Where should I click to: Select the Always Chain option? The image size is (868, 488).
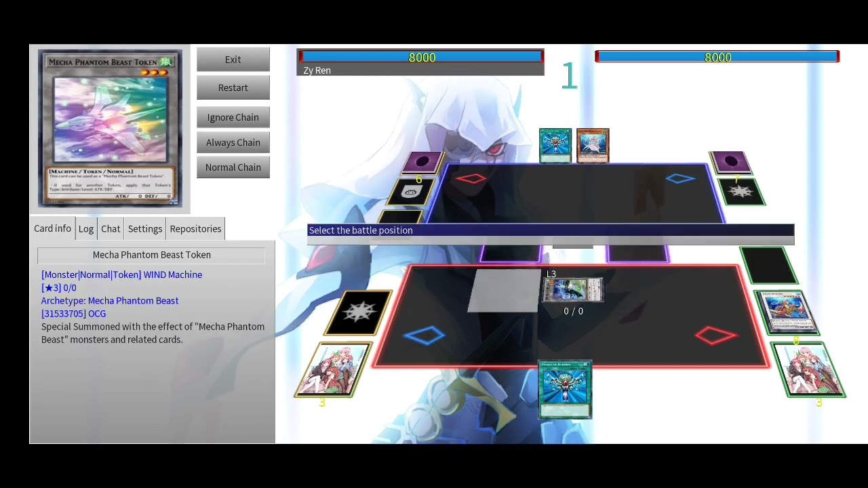tap(233, 142)
